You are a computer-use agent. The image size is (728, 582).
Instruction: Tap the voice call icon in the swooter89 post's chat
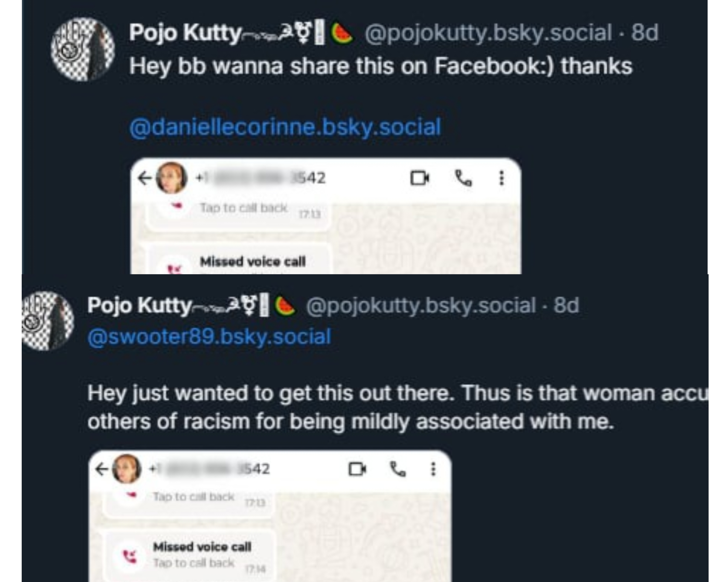pyautogui.click(x=398, y=469)
